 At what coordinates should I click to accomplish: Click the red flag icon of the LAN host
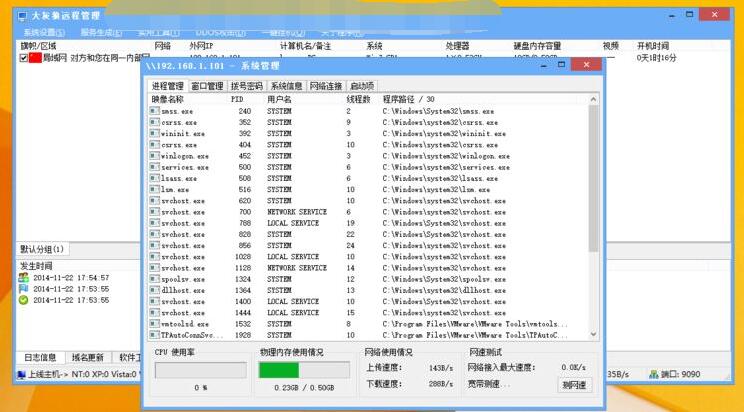click(x=35, y=58)
